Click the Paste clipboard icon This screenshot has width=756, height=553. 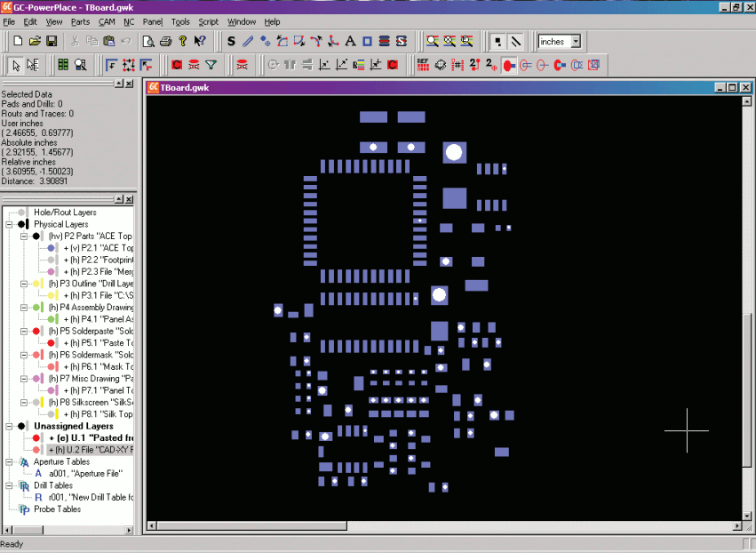[109, 41]
